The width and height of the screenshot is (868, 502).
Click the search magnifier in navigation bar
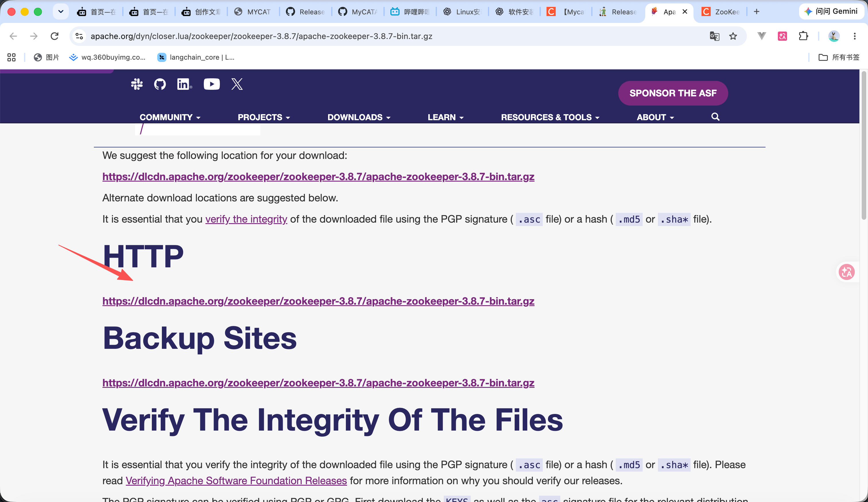click(x=715, y=117)
